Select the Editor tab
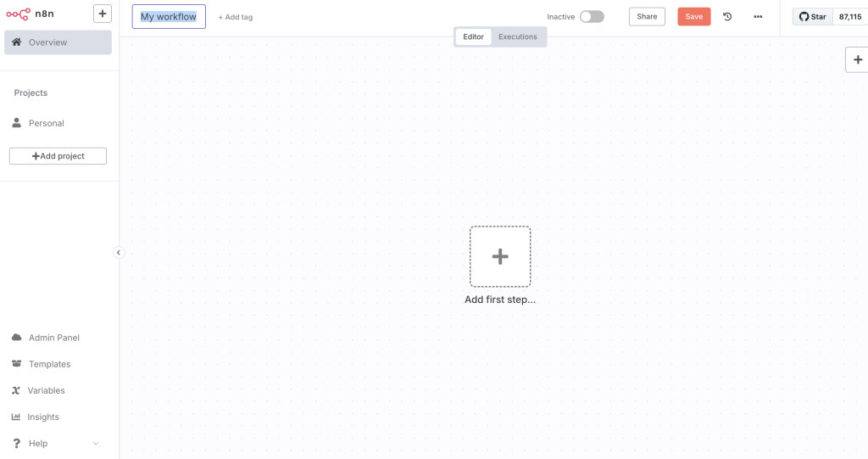Viewport: 868px width, 459px height. pos(473,37)
